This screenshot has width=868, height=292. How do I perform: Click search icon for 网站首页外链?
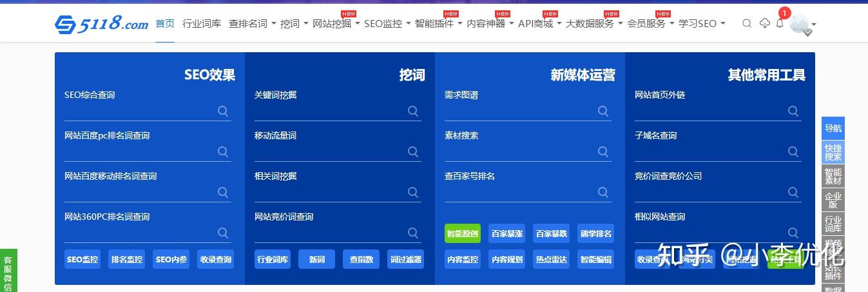click(x=793, y=111)
